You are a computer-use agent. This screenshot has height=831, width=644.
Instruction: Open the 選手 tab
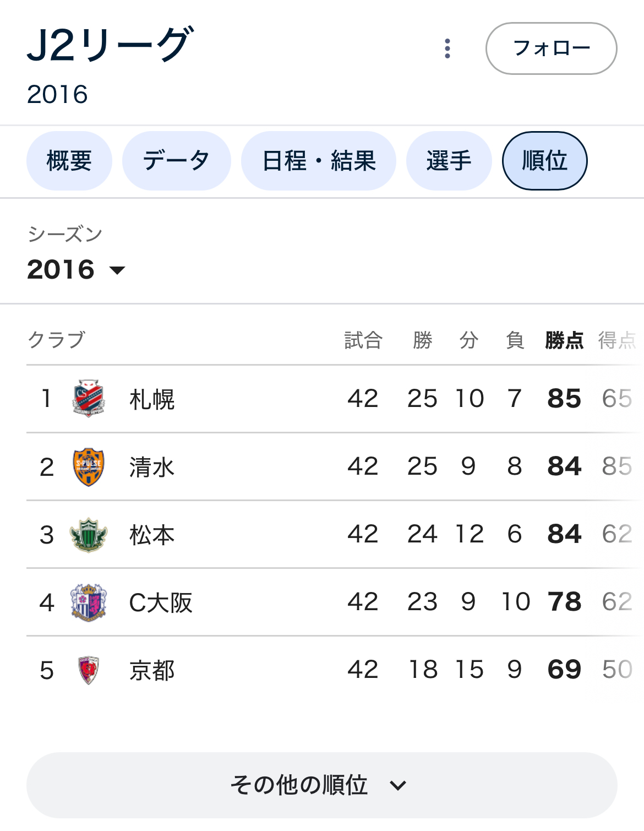(x=449, y=161)
